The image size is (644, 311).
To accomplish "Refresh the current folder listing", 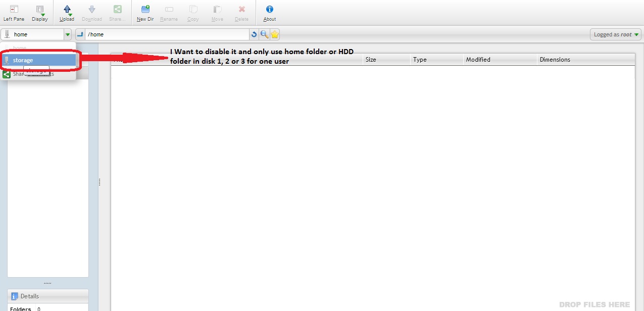I will (x=254, y=34).
